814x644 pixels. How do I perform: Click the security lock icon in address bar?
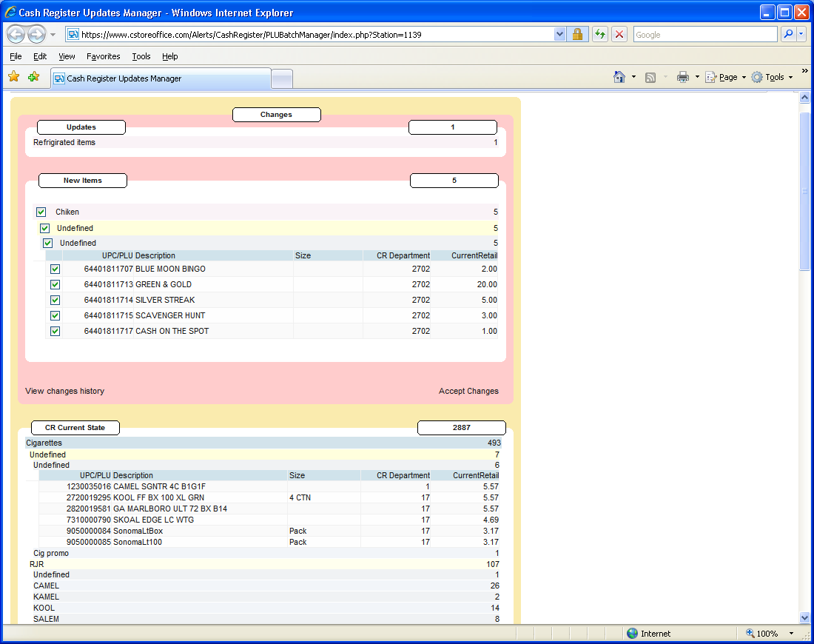point(578,35)
